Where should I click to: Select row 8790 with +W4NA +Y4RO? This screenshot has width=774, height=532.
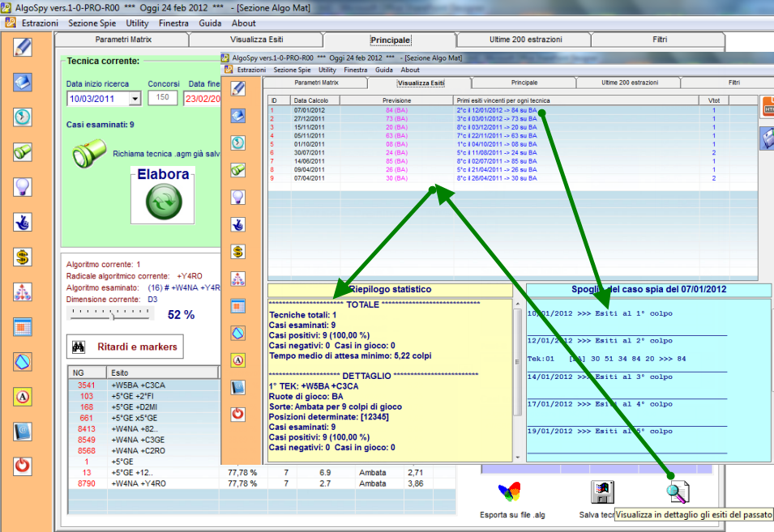click(x=262, y=483)
